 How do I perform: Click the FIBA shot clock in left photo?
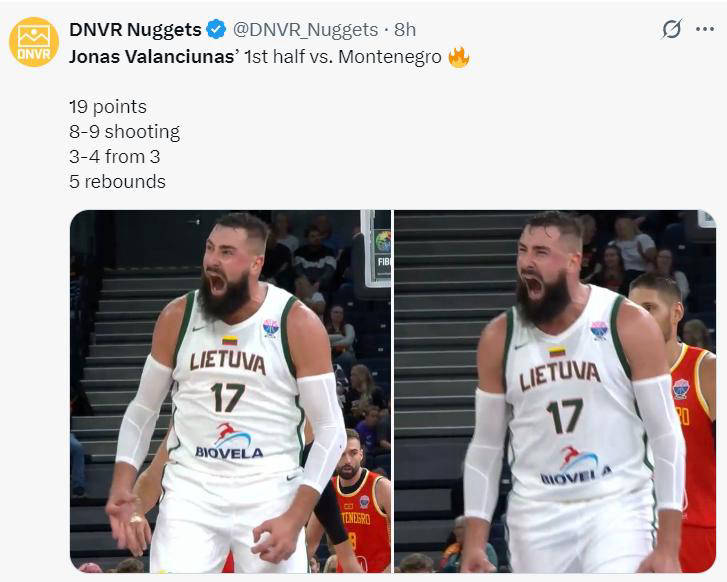(376, 249)
